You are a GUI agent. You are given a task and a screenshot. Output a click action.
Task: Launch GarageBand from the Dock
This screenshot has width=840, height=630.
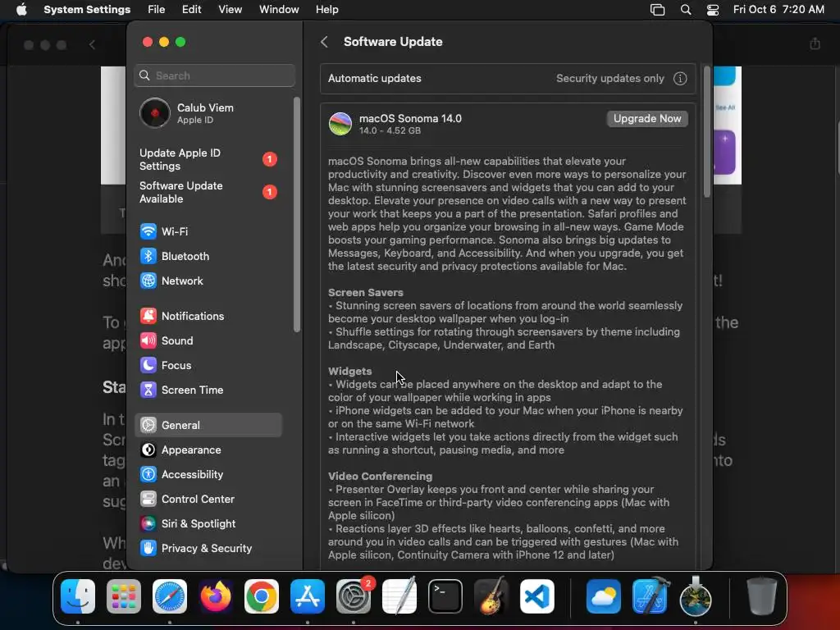[x=491, y=596]
